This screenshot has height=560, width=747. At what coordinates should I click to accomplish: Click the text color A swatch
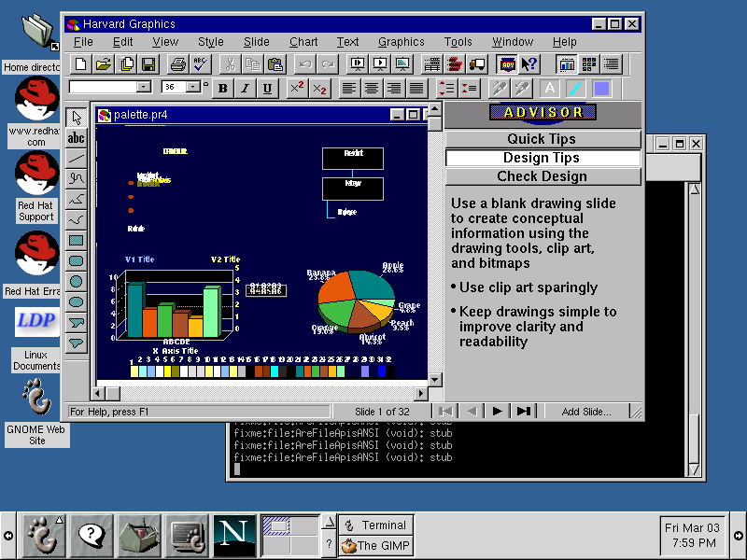(550, 89)
